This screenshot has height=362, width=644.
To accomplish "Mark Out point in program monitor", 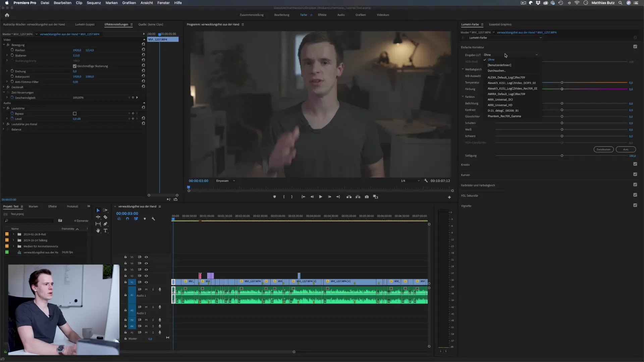I will pyautogui.click(x=292, y=197).
